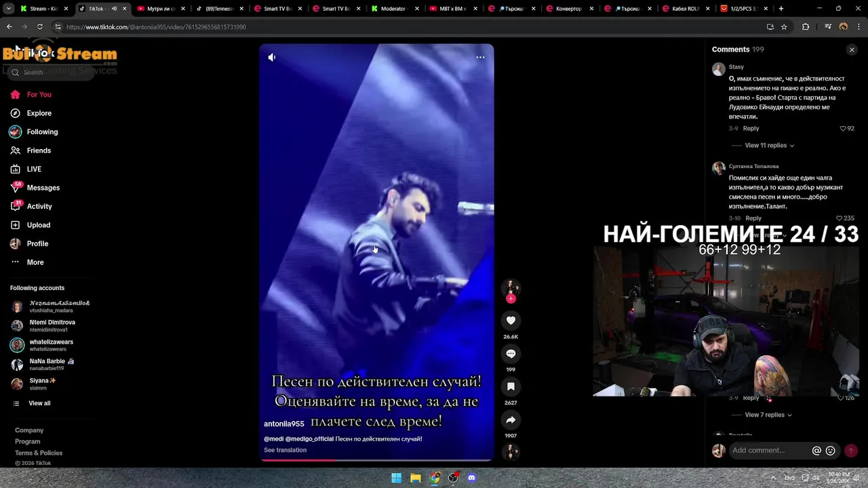Screen dimensions: 868x488
Task: Open the Upload page
Action: coord(30,225)
